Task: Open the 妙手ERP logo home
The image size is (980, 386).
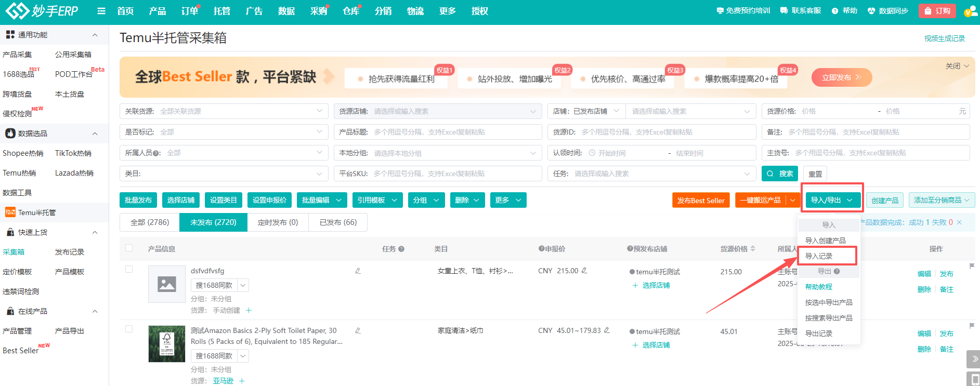Action: pos(42,11)
